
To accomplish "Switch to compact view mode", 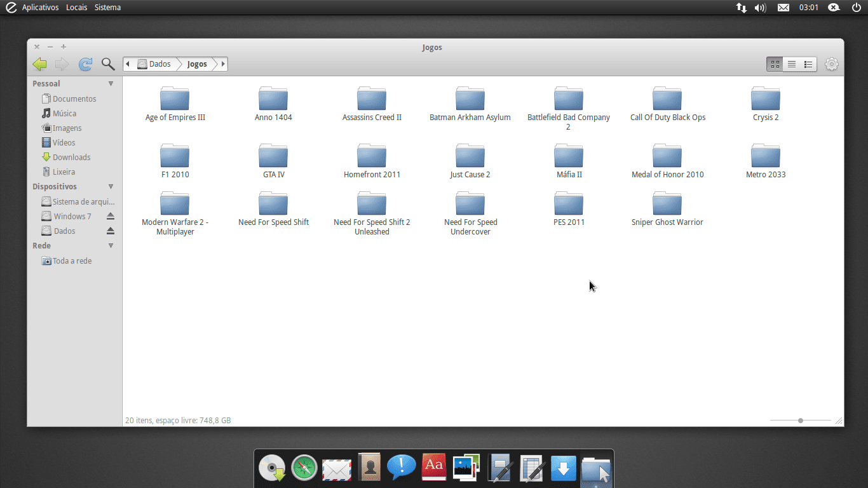I will tap(808, 64).
